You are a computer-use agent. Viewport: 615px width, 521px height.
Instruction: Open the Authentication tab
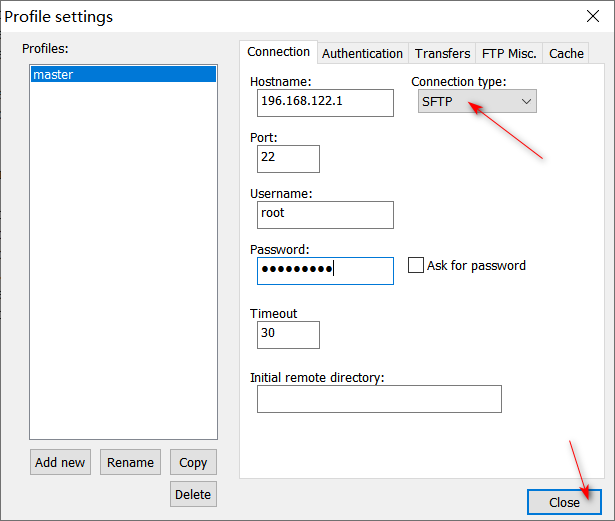pos(362,54)
